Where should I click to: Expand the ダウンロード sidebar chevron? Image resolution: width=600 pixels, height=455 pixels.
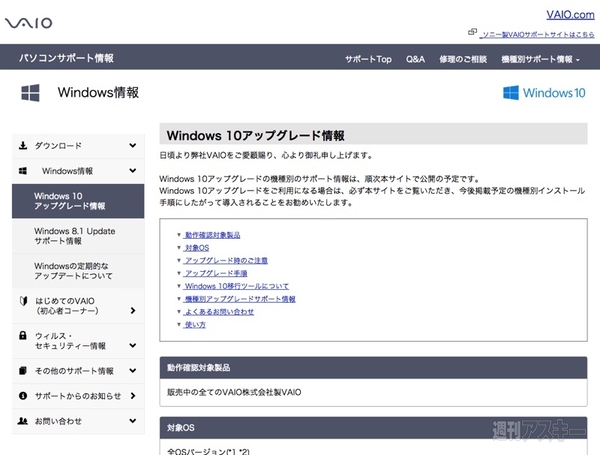coord(133,145)
